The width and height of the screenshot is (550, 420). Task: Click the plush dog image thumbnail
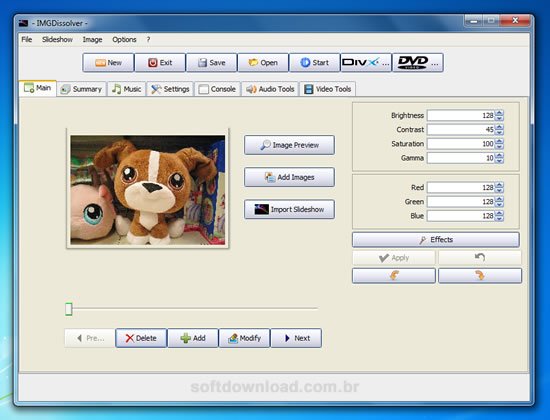148,190
